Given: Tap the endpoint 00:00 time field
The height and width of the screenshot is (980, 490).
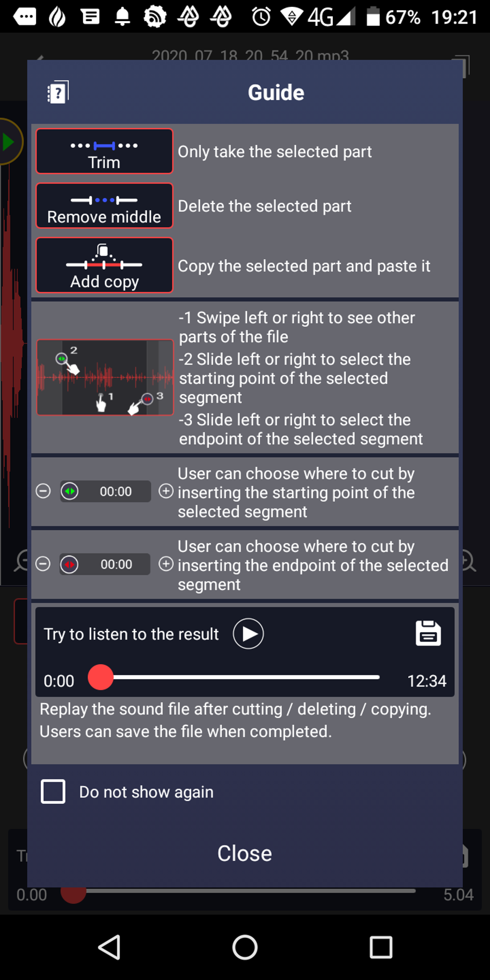Looking at the screenshot, I should click(x=105, y=564).
